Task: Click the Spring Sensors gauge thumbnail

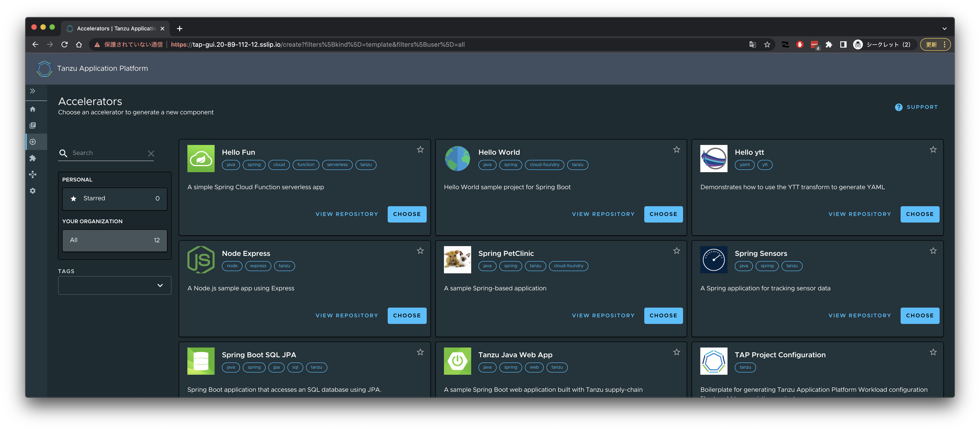Action: click(714, 260)
